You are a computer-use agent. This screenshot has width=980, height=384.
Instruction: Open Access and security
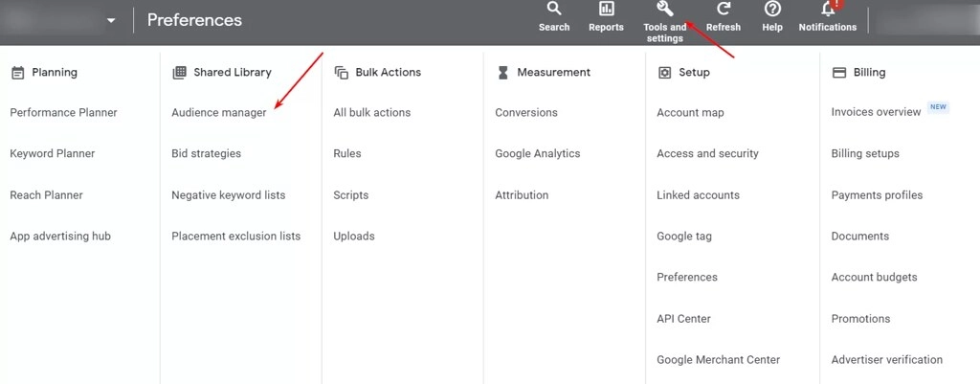[707, 153]
